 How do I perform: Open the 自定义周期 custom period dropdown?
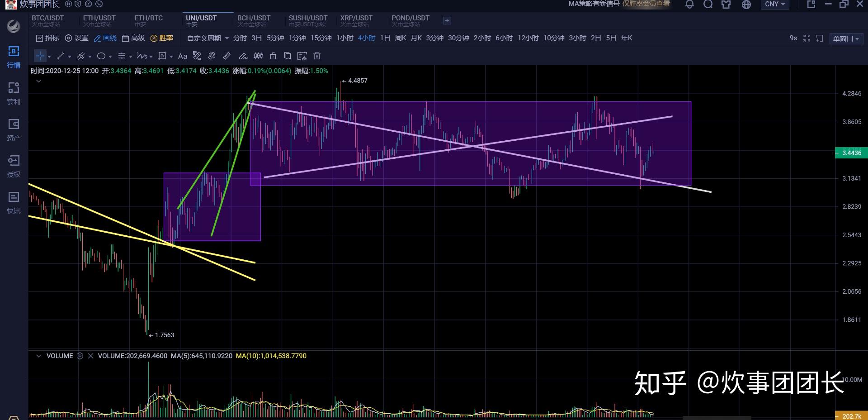[208, 38]
